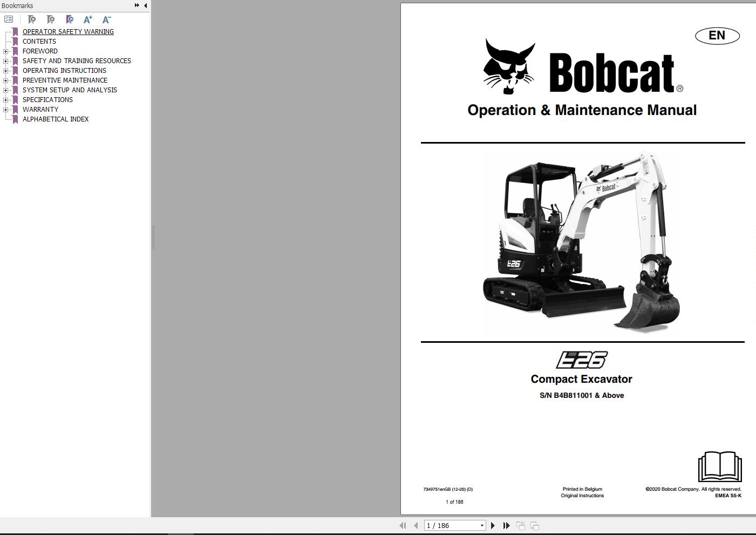Click the add new bookmark icon

(x=51, y=19)
